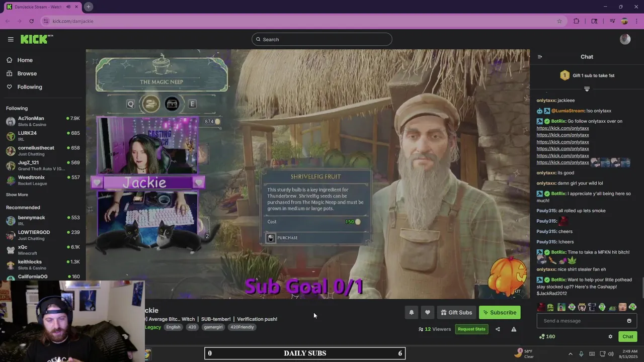This screenshot has width=644, height=362.
Task: Report the stream with warning icon
Action: [x=514, y=329]
